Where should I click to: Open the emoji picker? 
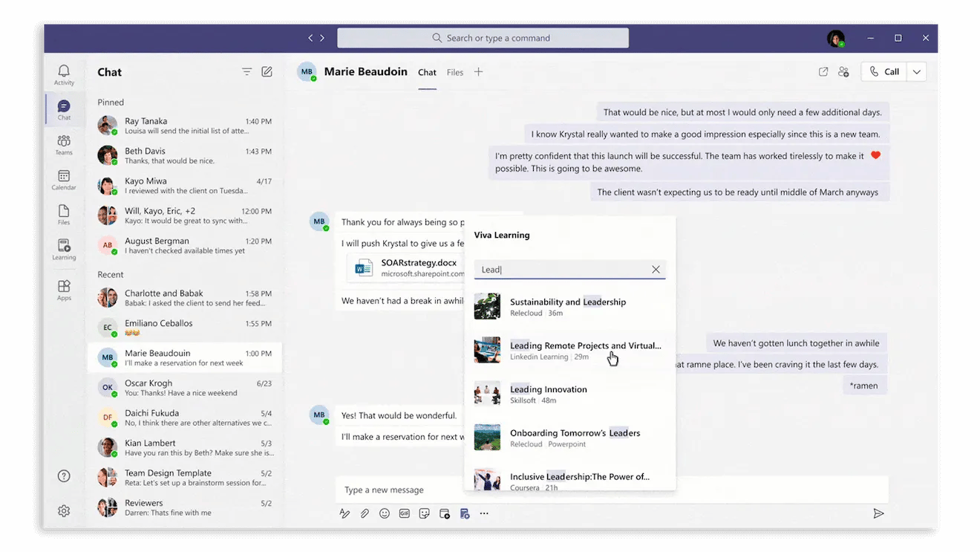[385, 513]
